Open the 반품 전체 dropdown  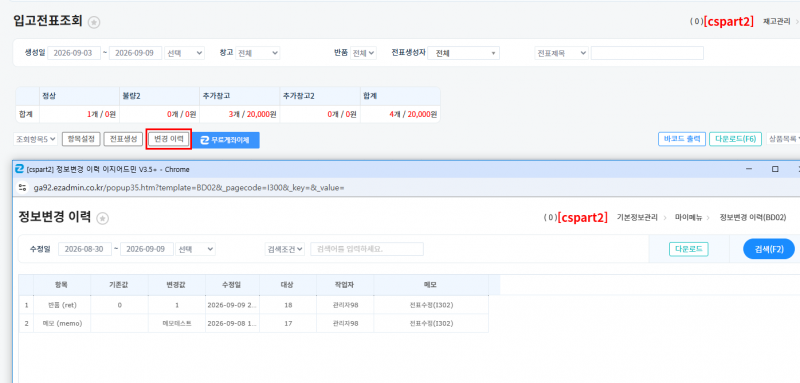(x=363, y=53)
